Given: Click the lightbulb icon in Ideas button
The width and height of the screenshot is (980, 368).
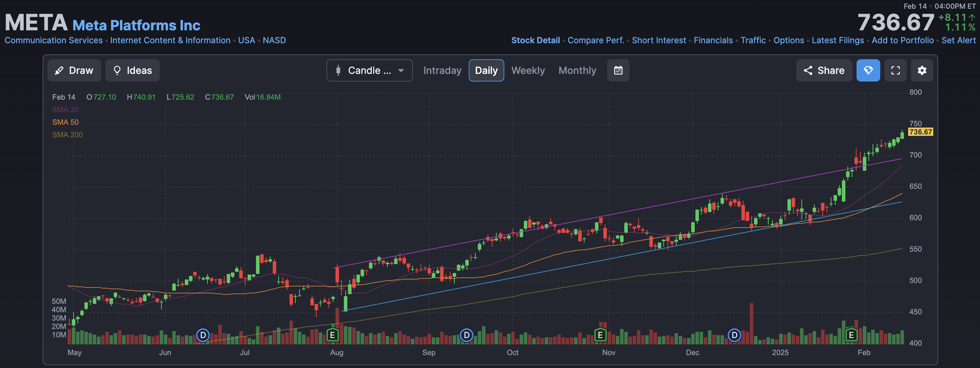Looking at the screenshot, I should 117,70.
